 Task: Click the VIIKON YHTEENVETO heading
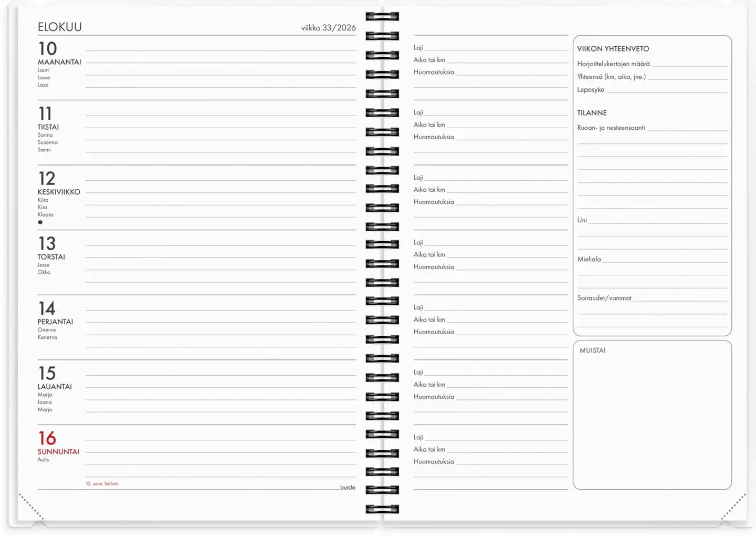tap(613, 49)
